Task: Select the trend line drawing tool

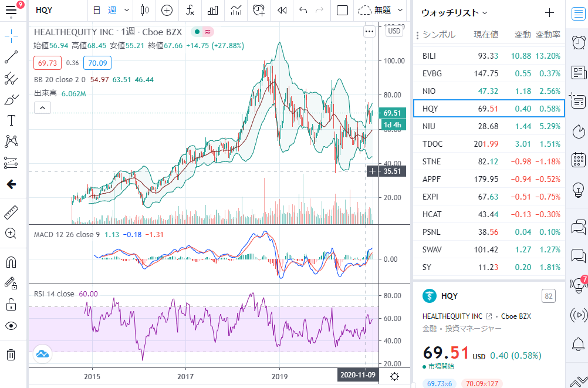Action: coord(12,57)
